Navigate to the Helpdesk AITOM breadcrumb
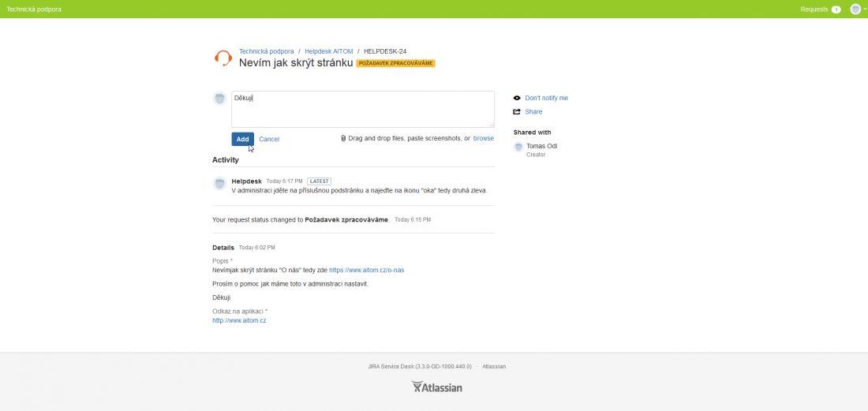The height and width of the screenshot is (411, 868). [x=329, y=51]
